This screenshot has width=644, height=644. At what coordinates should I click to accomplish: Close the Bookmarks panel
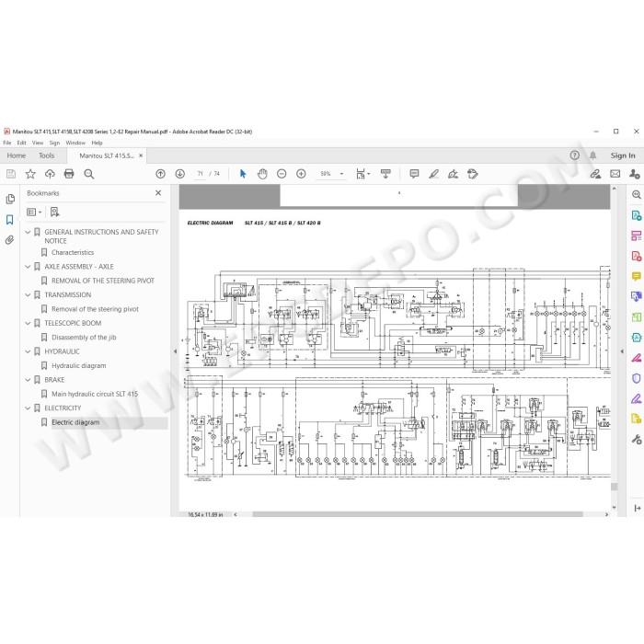click(x=158, y=193)
